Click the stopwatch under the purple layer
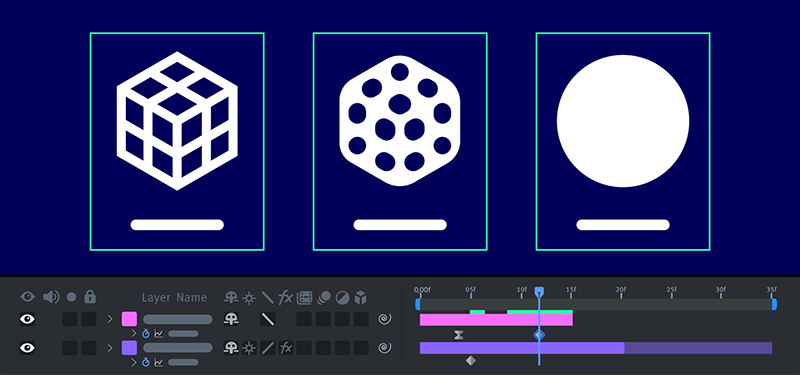Viewport: 800px width, 375px height. pyautogui.click(x=145, y=362)
